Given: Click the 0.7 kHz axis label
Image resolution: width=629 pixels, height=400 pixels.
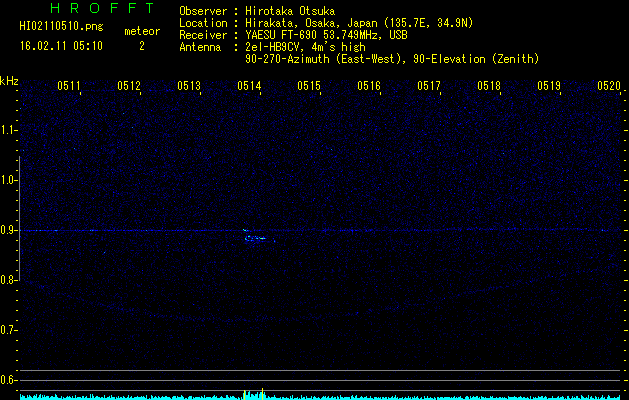Looking at the screenshot, I should click(x=8, y=330).
